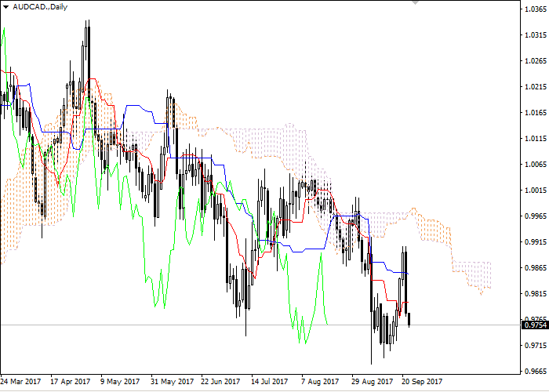
Task: Click price level 0.9815 on the scale
Action: click(x=536, y=294)
